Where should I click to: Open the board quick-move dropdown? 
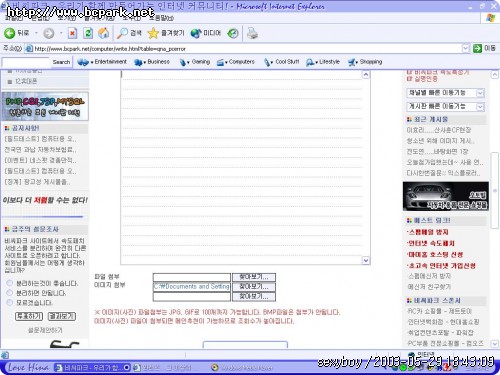[x=480, y=107]
